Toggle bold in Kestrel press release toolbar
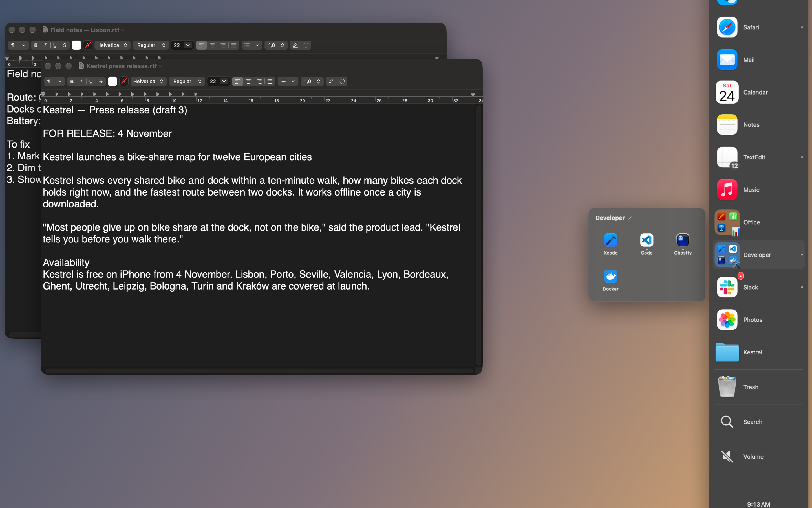Viewport: 812px width, 508px height. pos(72,81)
